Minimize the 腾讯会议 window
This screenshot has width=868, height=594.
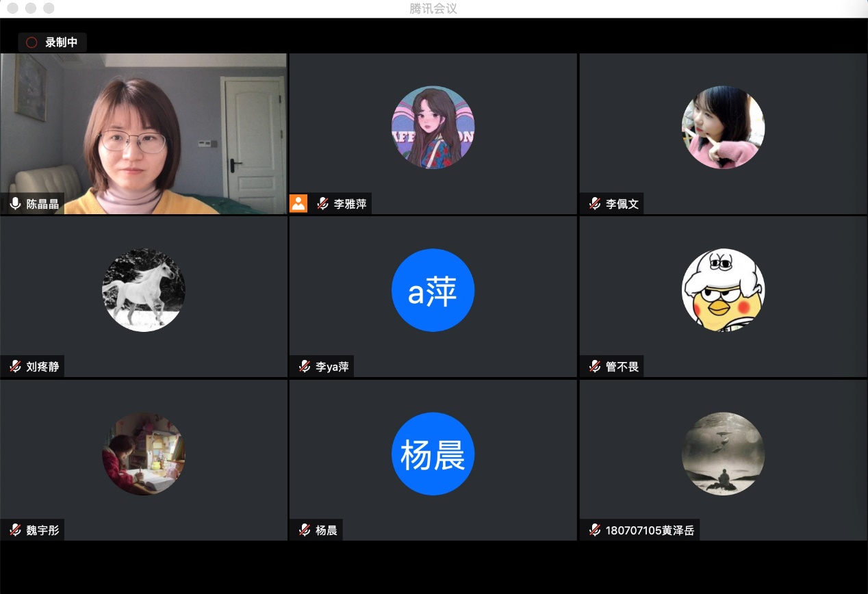31,8
